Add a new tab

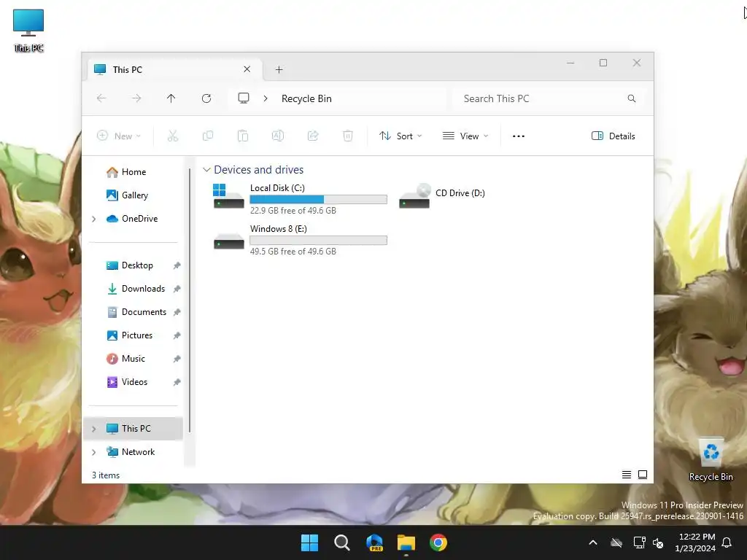(x=279, y=69)
